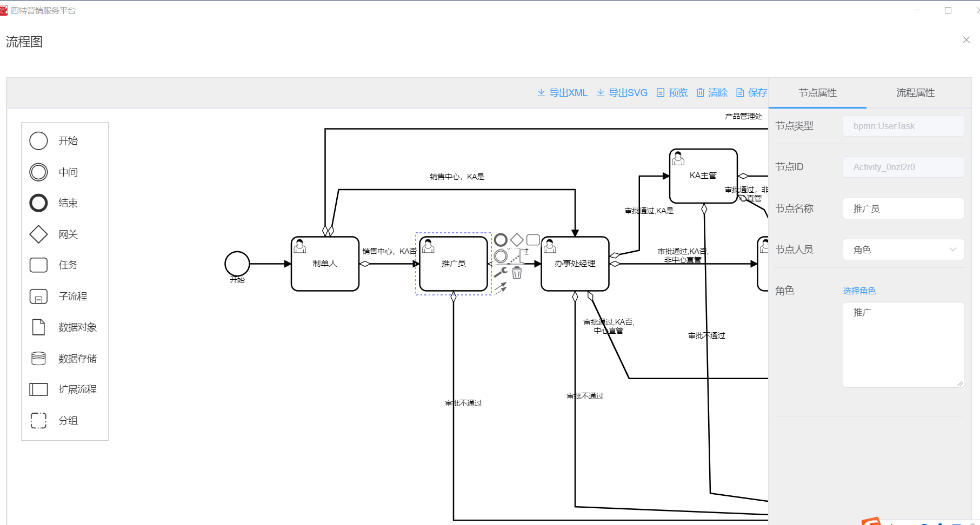This screenshot has height=525, width=980.
Task: Click the wrench change-type icon beside 推广员
Action: (x=501, y=273)
